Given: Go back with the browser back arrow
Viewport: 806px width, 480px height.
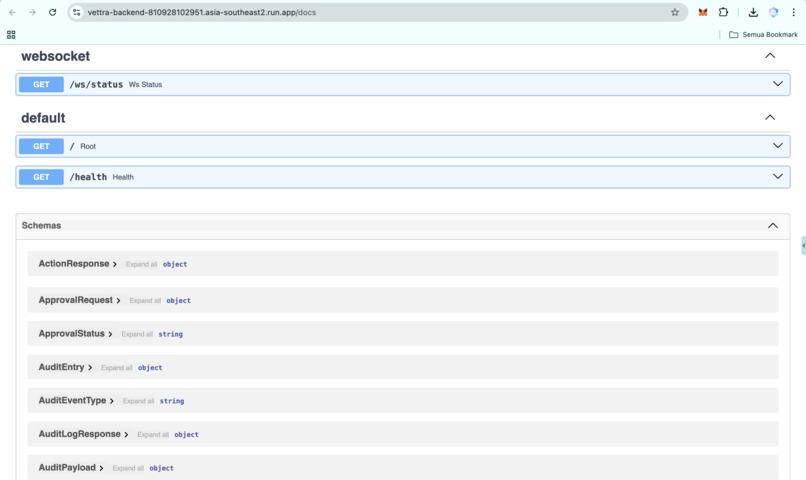Looking at the screenshot, I should pyautogui.click(x=12, y=12).
